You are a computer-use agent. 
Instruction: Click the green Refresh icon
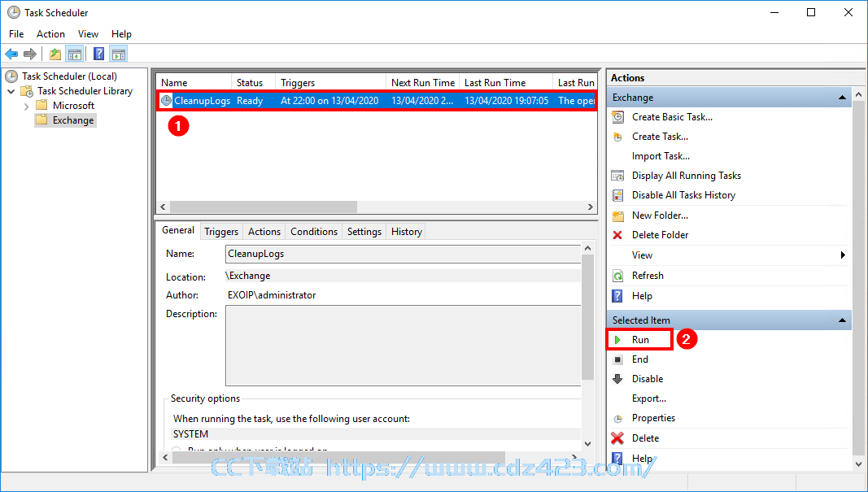[x=617, y=276]
